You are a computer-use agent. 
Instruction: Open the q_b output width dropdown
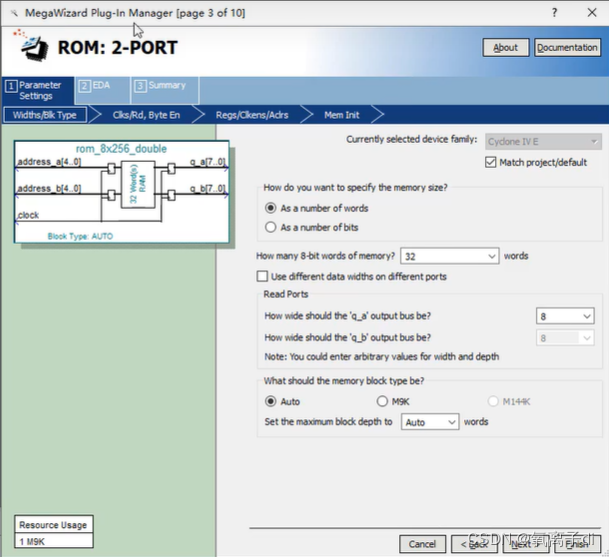click(x=565, y=338)
